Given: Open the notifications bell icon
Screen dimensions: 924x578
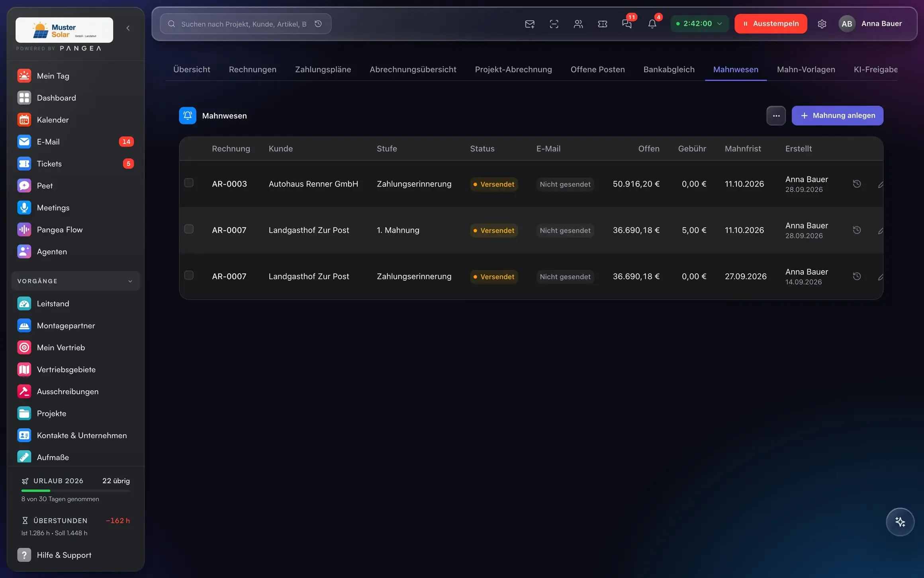Looking at the screenshot, I should tap(652, 24).
